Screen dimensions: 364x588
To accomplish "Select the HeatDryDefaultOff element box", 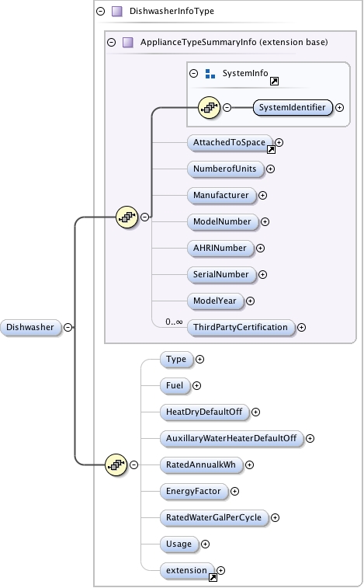I will tap(204, 412).
